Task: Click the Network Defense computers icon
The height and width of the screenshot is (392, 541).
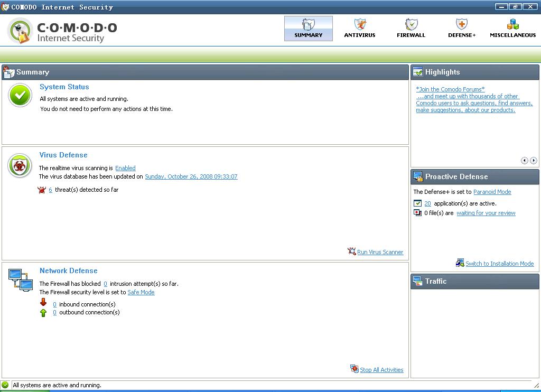Action: [x=21, y=280]
